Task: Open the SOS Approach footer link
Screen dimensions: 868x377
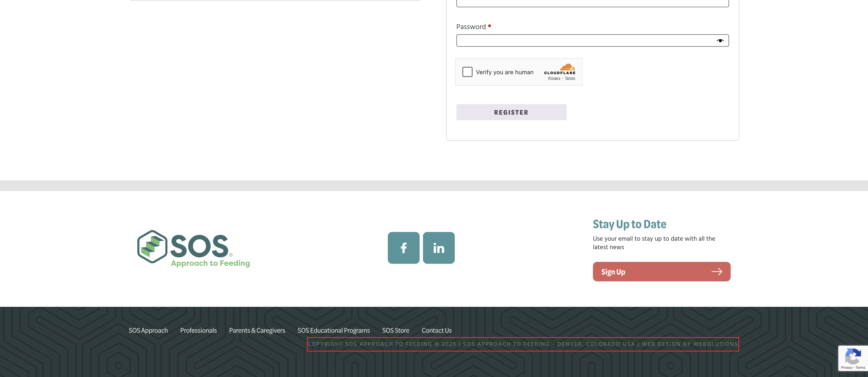Action: [x=148, y=331]
